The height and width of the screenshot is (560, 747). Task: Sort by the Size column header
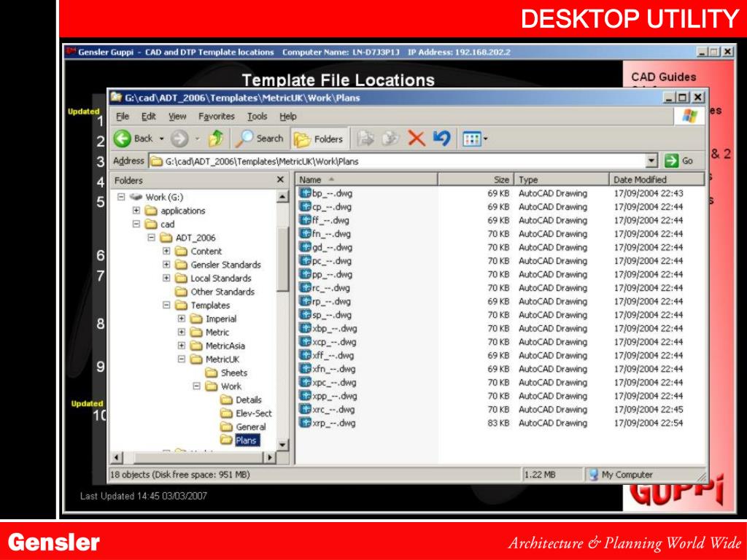click(x=476, y=179)
